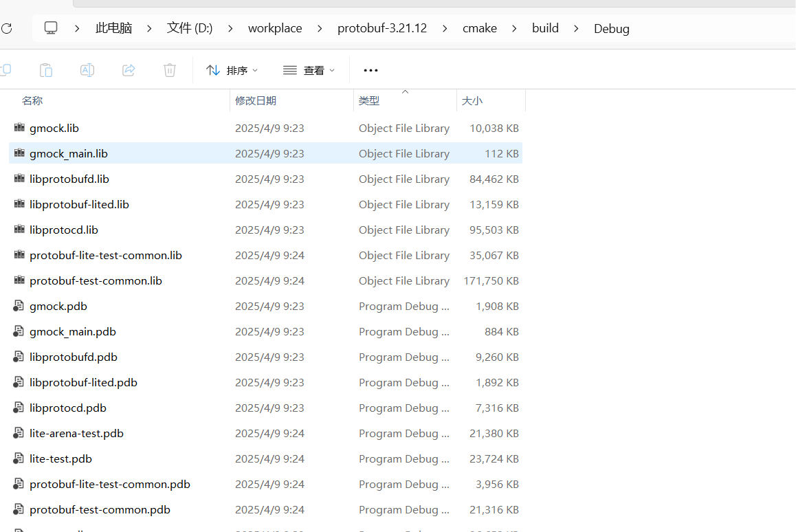Open the See more (...) toolbar menu
The image size is (796, 532).
(x=371, y=69)
